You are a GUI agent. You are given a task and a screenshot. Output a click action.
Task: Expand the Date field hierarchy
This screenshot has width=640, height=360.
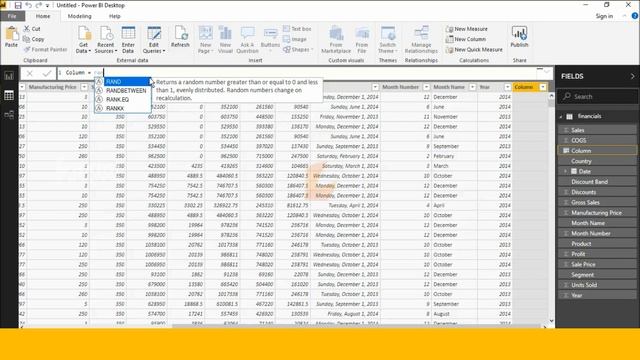pyautogui.click(x=566, y=171)
